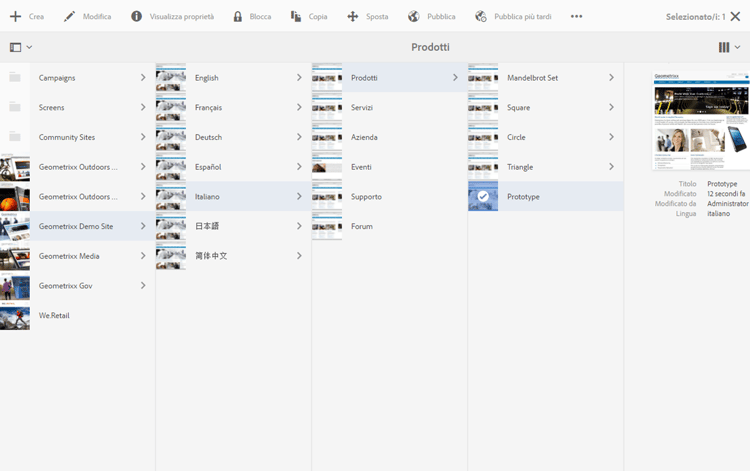Viewport: 750px width, 471px height.
Task: Click the Copia icon
Action: (296, 16)
